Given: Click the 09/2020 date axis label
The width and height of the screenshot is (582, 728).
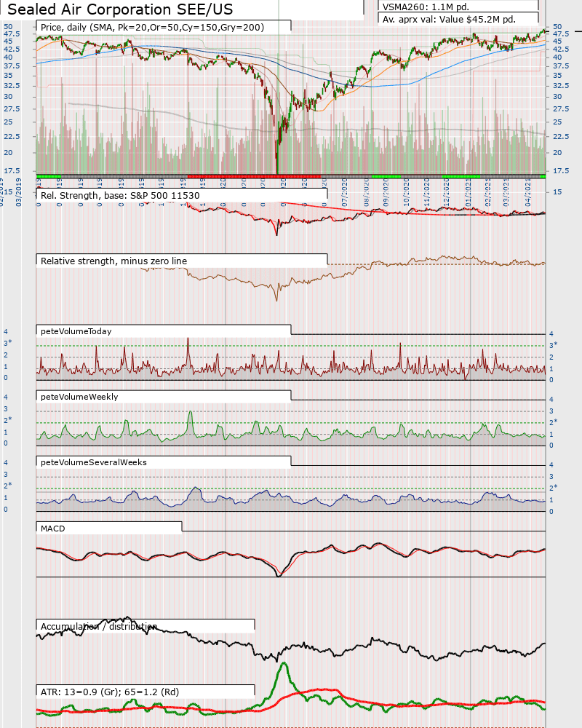Looking at the screenshot, I should pyautogui.click(x=386, y=192).
